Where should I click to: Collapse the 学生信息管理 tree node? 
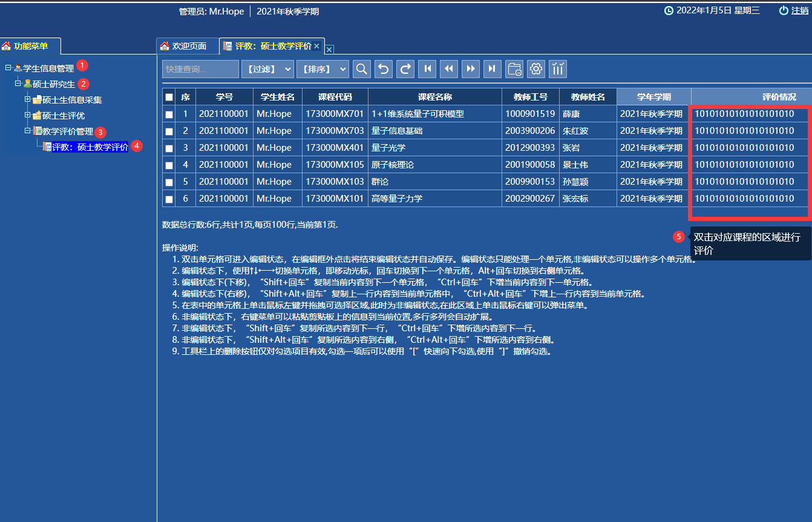[x=8, y=68]
